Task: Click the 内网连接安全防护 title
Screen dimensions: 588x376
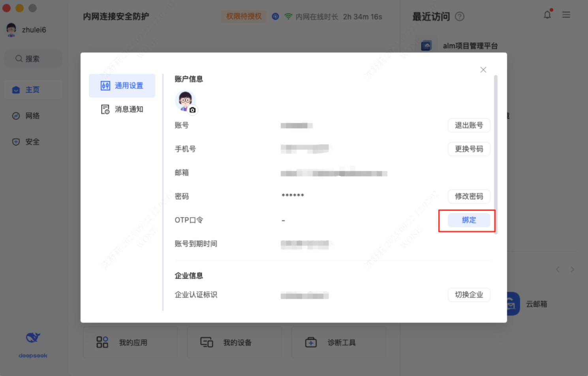Action: 116,17
